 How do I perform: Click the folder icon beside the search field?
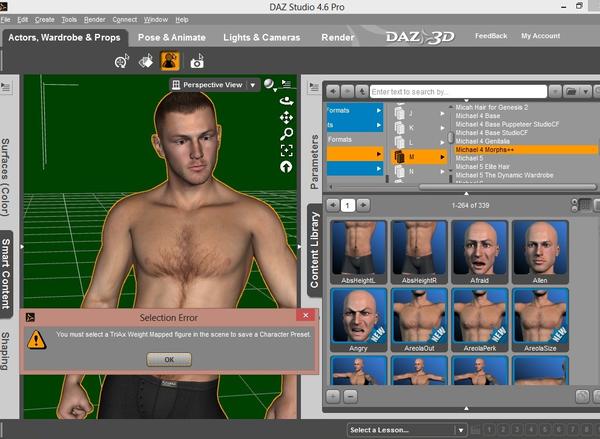[571, 92]
